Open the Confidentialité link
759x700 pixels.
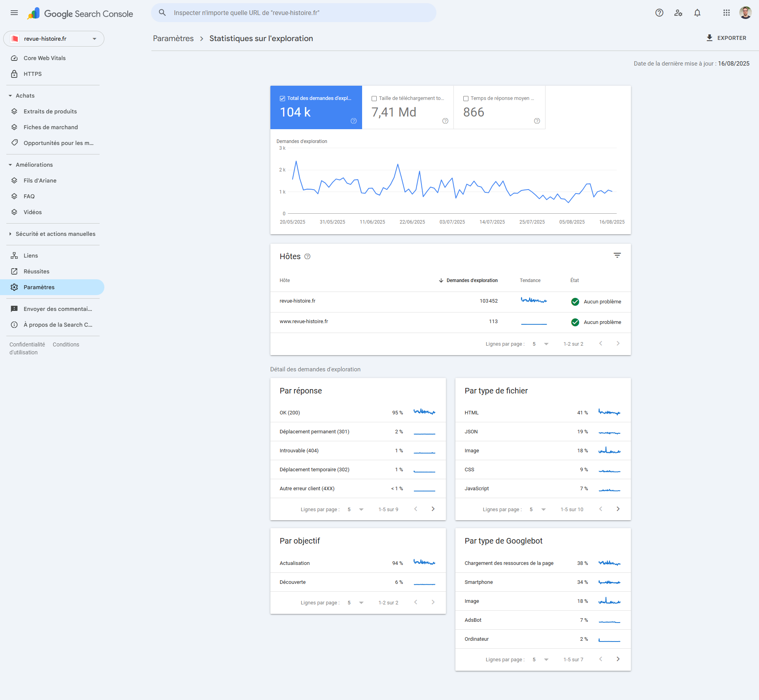tap(27, 344)
